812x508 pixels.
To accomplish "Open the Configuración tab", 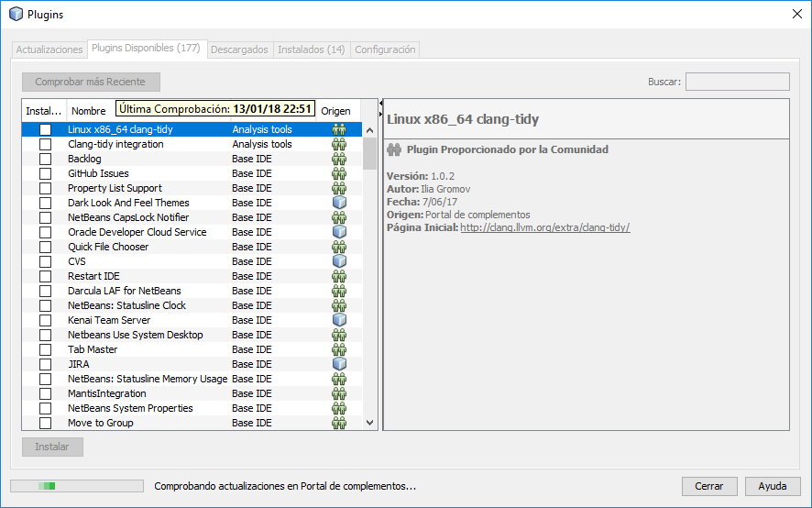I will click(385, 50).
